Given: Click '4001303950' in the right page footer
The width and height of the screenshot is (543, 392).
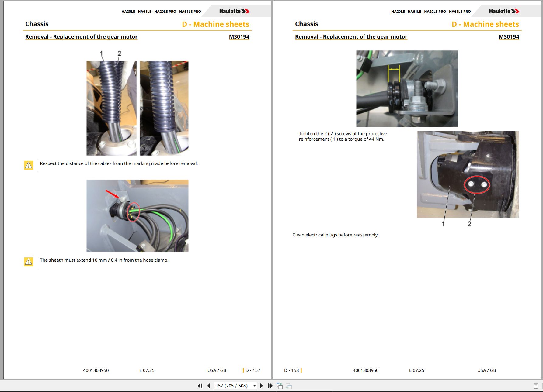Looking at the screenshot, I should (366, 370).
